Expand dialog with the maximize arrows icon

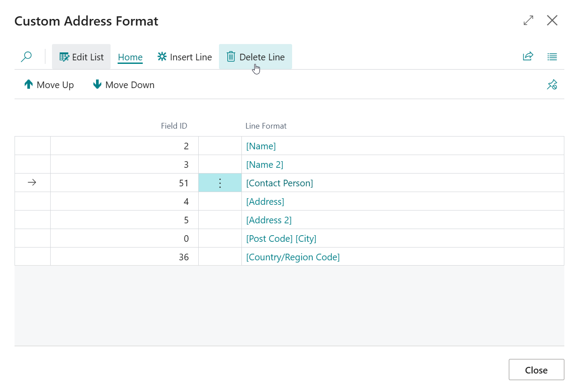pyautogui.click(x=528, y=20)
